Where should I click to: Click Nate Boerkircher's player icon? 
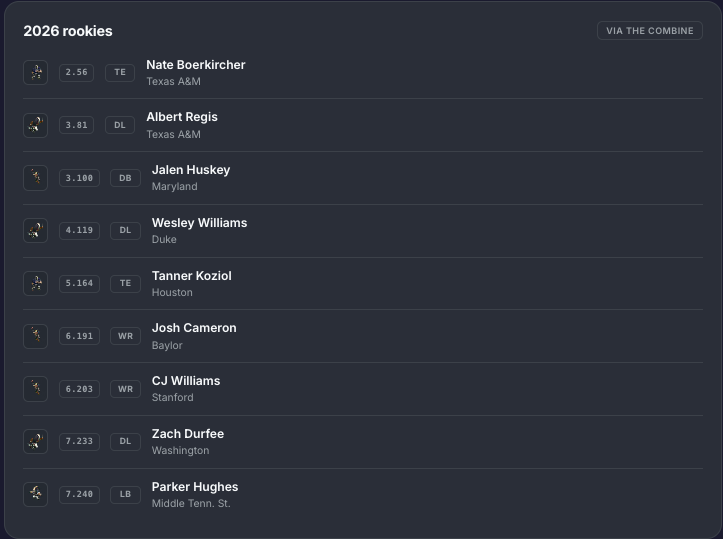36,72
